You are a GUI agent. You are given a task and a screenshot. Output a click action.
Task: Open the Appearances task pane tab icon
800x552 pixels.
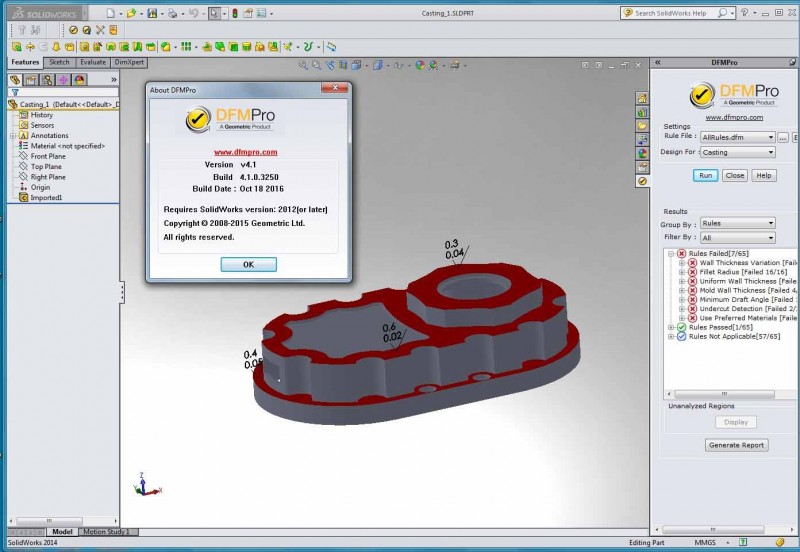coord(643,154)
